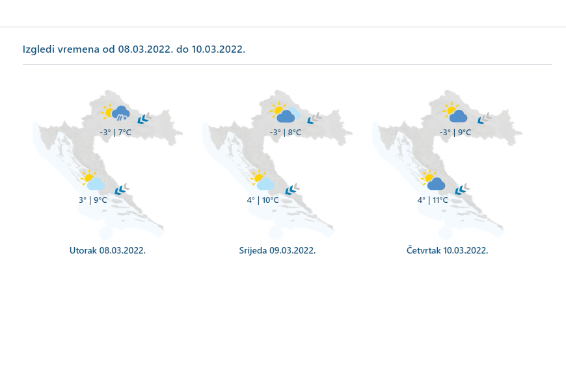Select the Četvrtak 10.03.2022. date label
This screenshot has width=566, height=392.
click(447, 250)
